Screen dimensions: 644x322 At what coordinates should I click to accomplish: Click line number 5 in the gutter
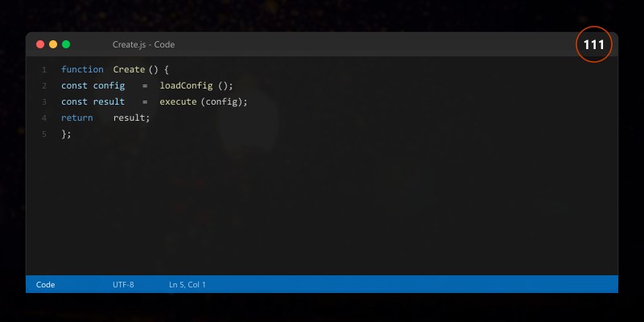(x=44, y=134)
